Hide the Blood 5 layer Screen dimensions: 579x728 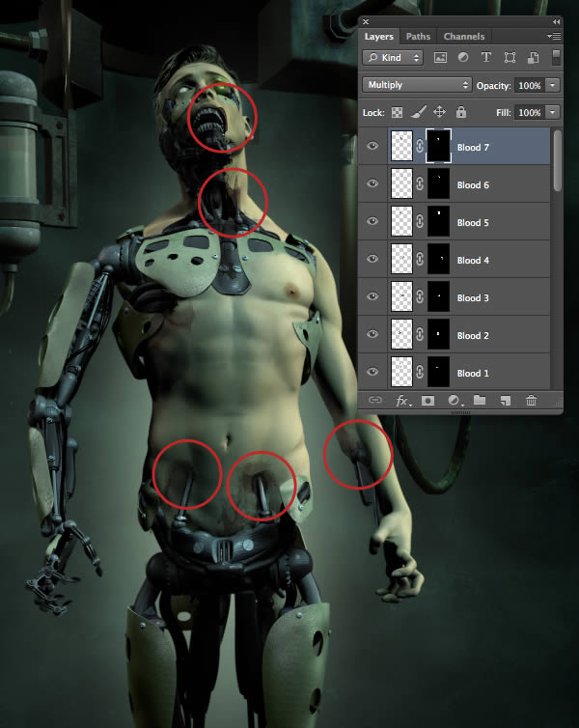[372, 221]
